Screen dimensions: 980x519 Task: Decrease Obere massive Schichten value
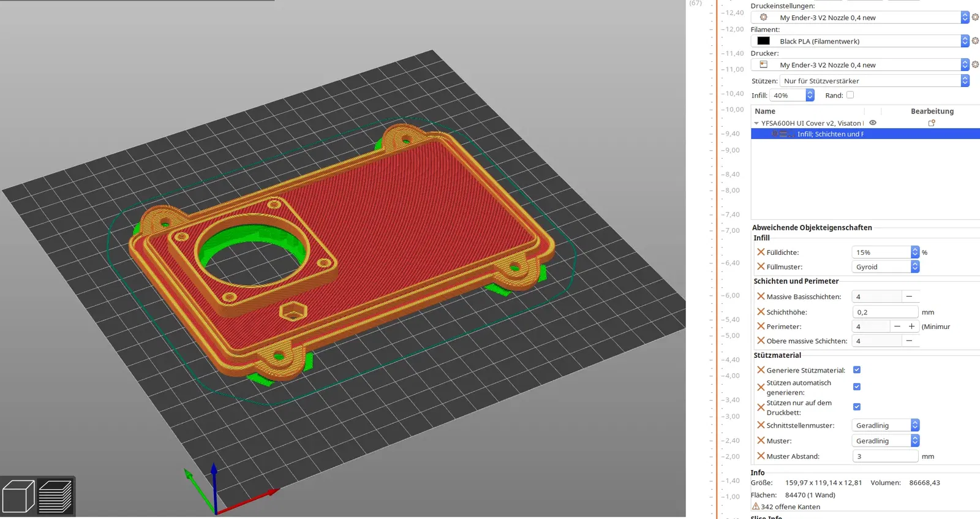coord(910,341)
